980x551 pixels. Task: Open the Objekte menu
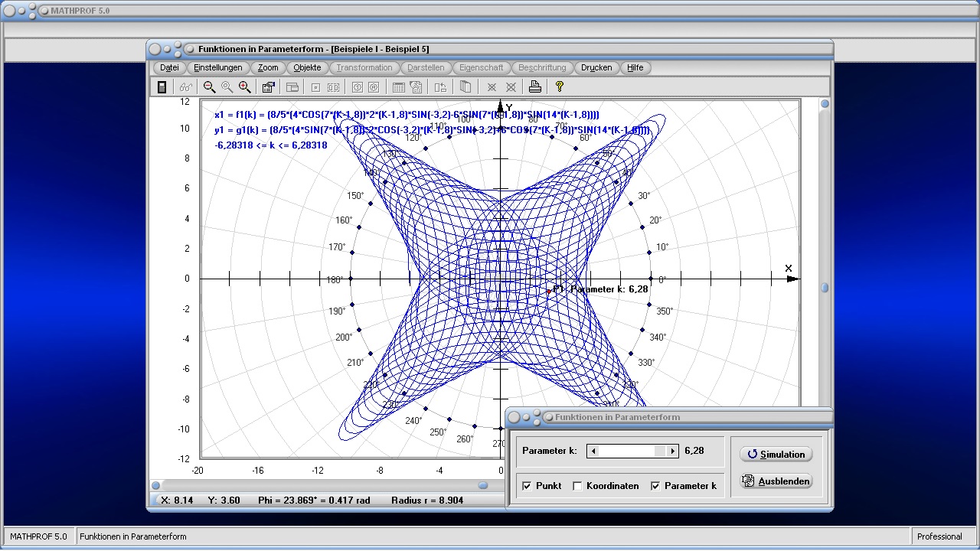(x=308, y=67)
